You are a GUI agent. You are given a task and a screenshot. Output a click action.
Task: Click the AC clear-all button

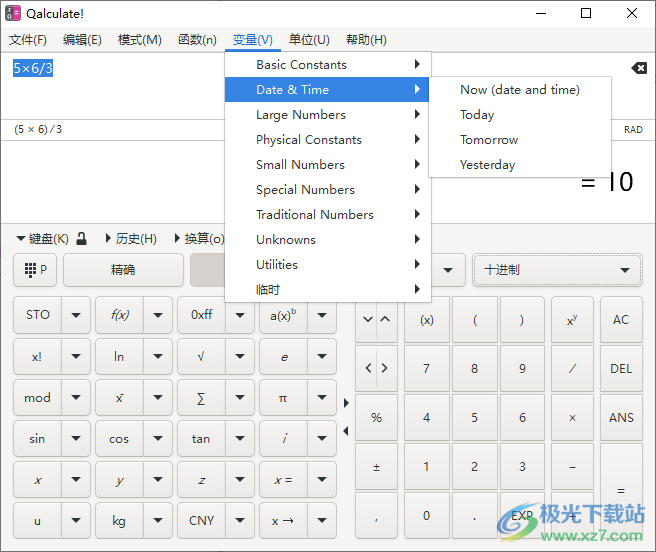coord(621,319)
